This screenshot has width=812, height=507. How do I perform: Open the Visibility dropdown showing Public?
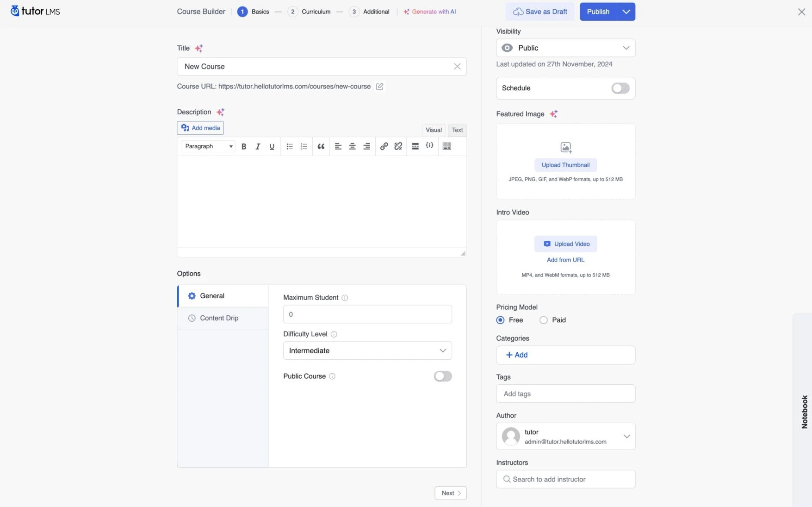pos(565,48)
